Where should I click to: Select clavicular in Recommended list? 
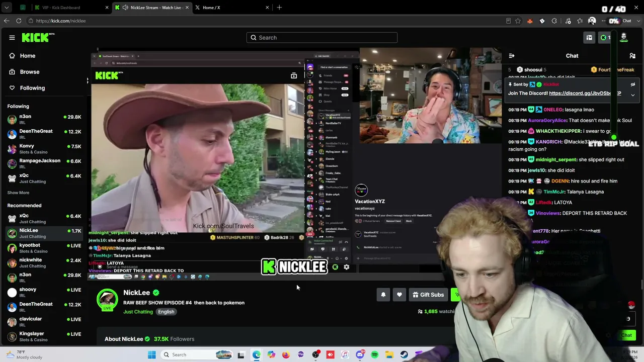pos(44,322)
